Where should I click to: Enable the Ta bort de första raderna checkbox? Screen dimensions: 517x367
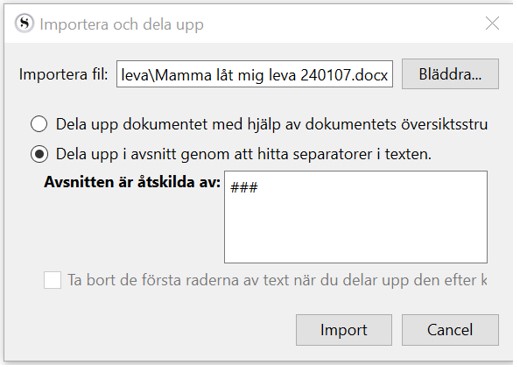[x=52, y=280]
